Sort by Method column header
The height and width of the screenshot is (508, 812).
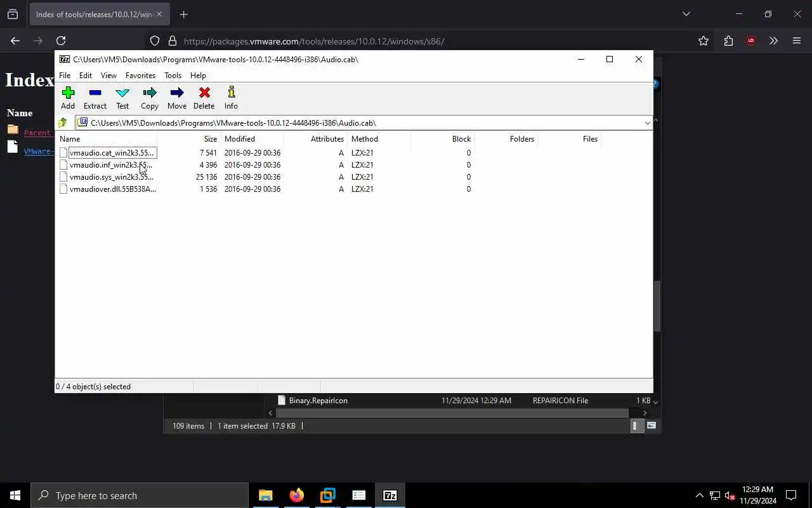(379, 139)
